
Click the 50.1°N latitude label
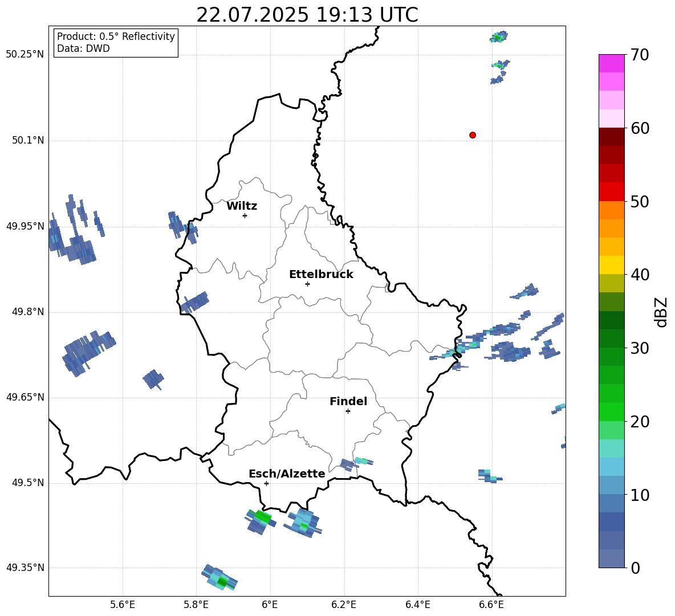(x=28, y=140)
